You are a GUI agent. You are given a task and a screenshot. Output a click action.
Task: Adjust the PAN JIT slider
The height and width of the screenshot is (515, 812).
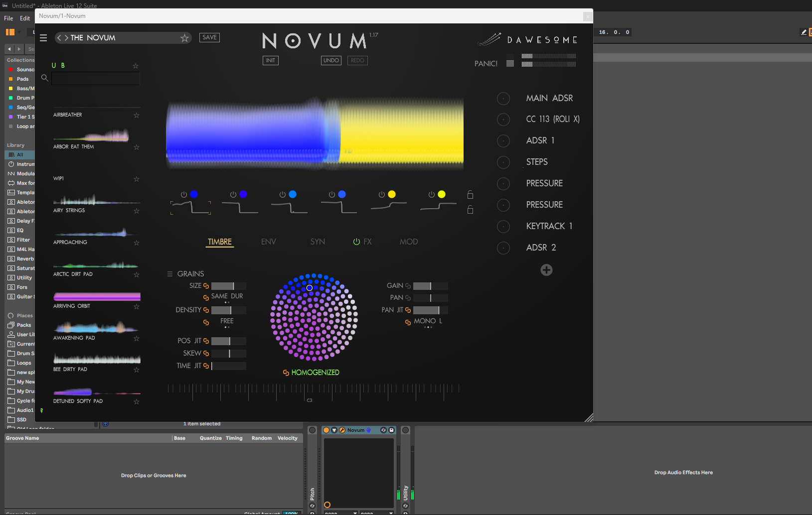tap(430, 310)
